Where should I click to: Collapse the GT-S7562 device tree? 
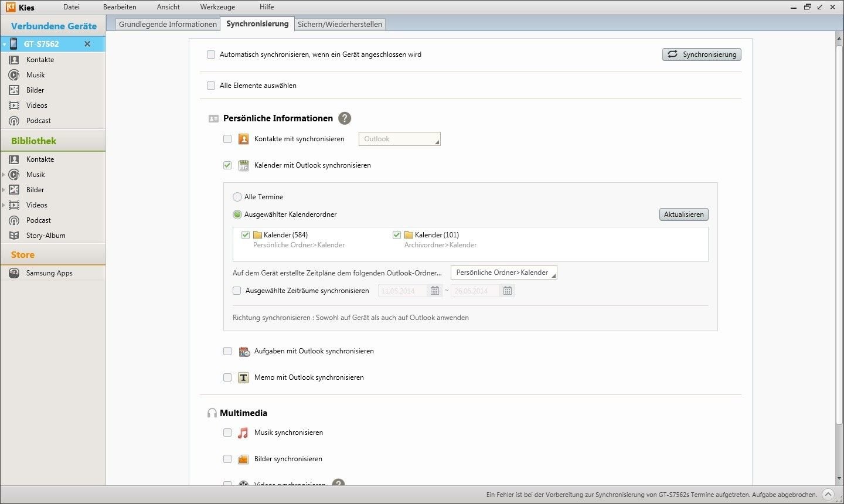[x=4, y=45]
